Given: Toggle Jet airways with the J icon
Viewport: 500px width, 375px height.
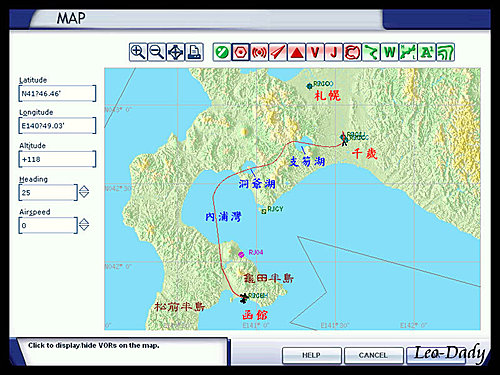Looking at the screenshot, I should coord(333,52).
